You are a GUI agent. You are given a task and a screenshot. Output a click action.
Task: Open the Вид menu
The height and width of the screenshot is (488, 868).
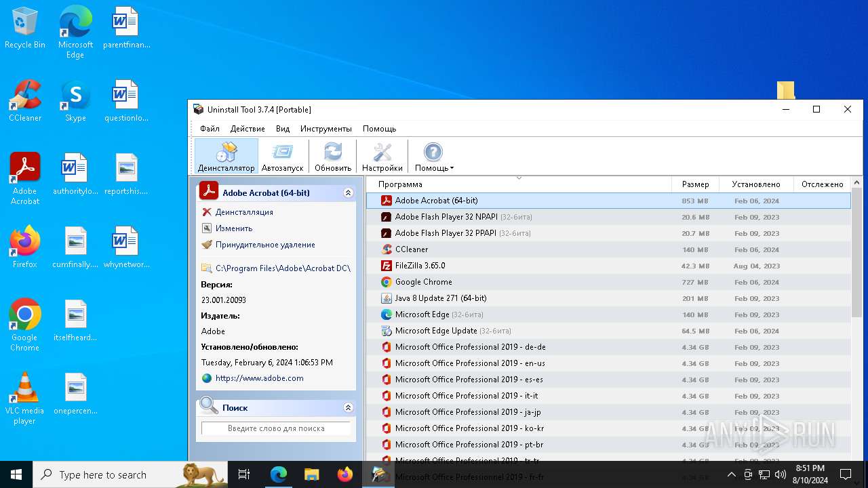tap(283, 129)
